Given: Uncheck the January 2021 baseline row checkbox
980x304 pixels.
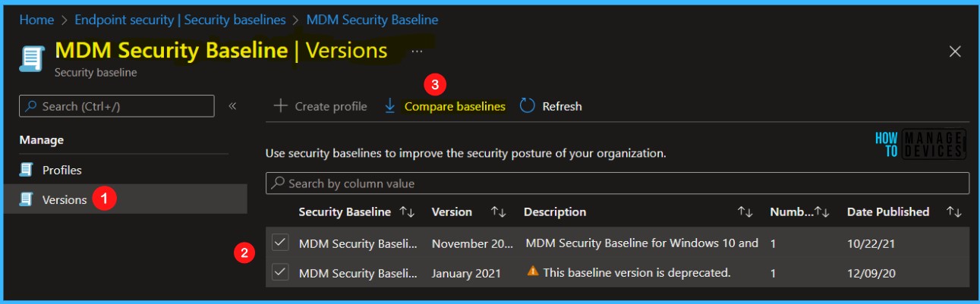Looking at the screenshot, I should tap(280, 272).
